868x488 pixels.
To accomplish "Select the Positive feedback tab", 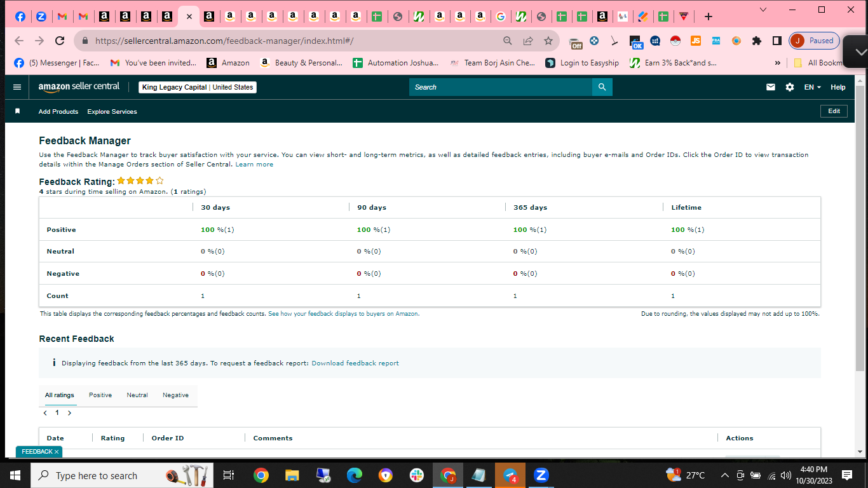I will [x=100, y=395].
